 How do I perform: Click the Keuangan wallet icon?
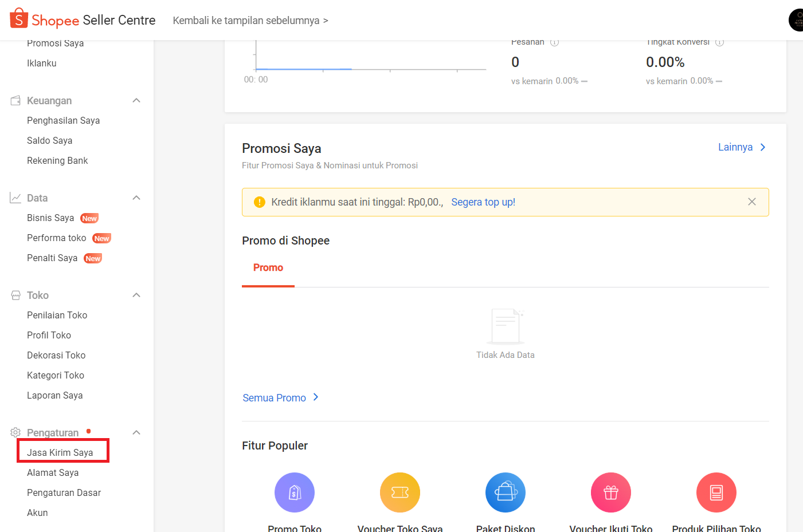coord(15,100)
